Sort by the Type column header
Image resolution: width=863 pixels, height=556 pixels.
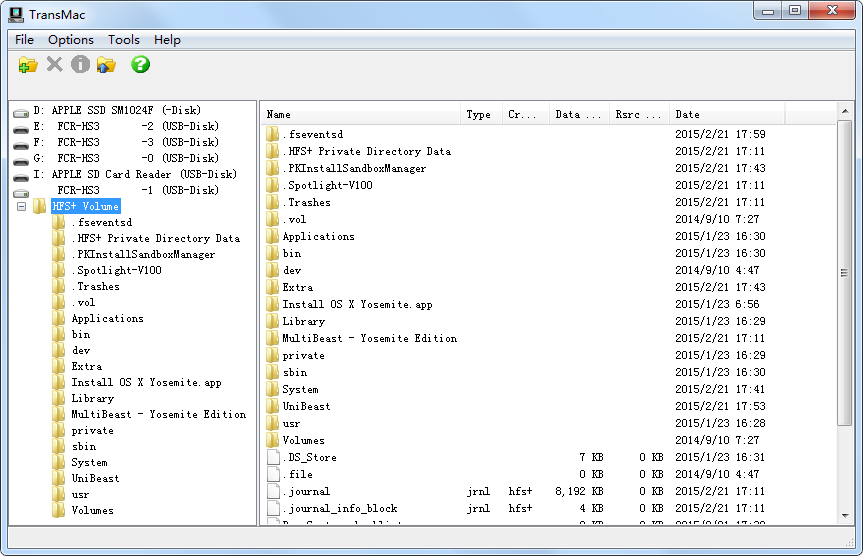[481, 115]
